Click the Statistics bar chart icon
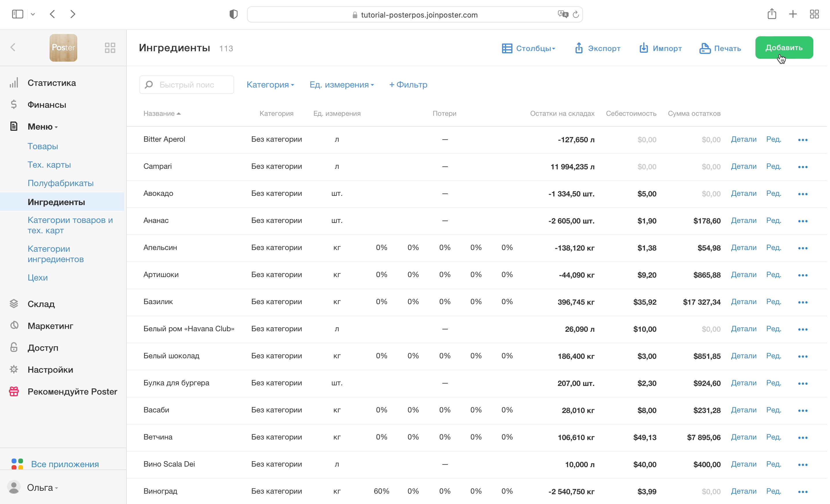This screenshot has width=830, height=504. pos(14,83)
